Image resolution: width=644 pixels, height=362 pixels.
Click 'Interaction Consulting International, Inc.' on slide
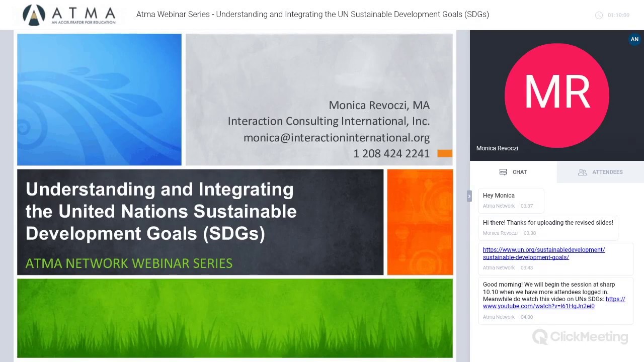pyautogui.click(x=329, y=121)
